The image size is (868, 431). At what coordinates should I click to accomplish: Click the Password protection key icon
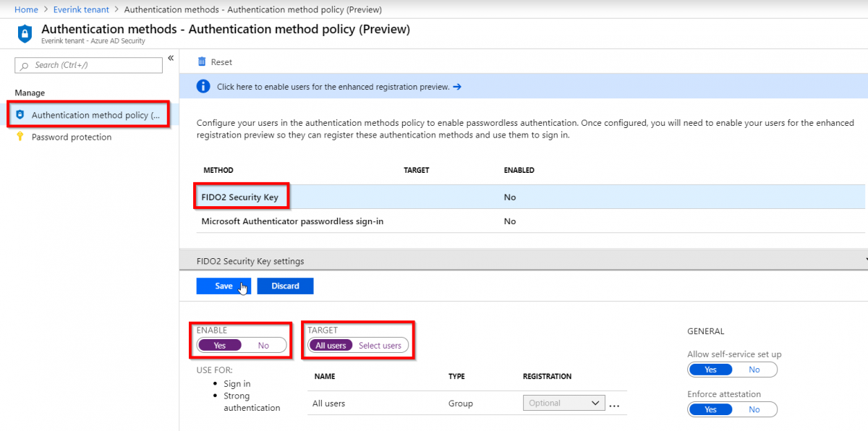20,137
